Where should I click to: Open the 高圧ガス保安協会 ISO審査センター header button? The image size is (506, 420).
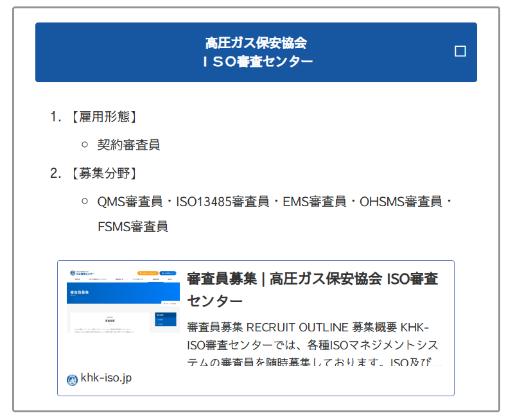pos(256,52)
